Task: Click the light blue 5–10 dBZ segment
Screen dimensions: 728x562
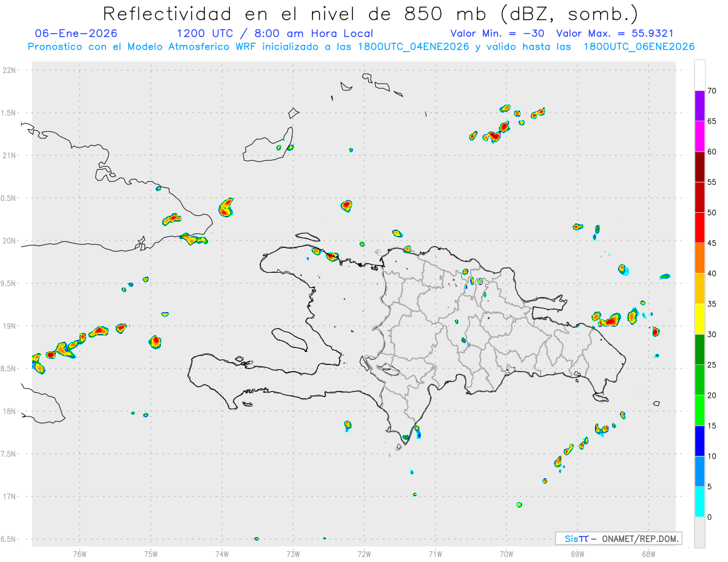Action: tap(699, 472)
